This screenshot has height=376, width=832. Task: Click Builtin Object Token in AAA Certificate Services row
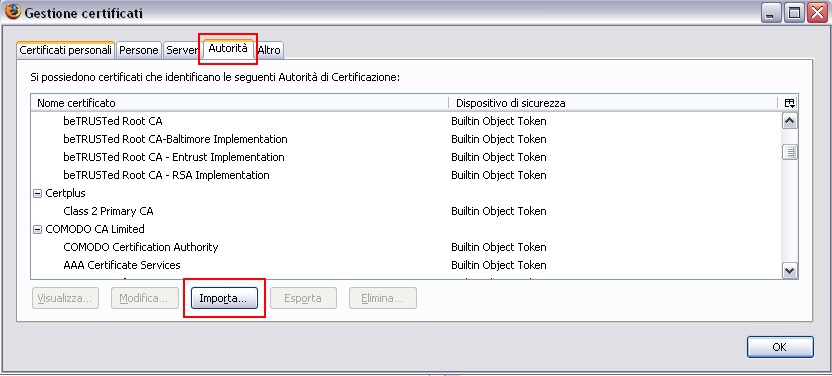(499, 265)
